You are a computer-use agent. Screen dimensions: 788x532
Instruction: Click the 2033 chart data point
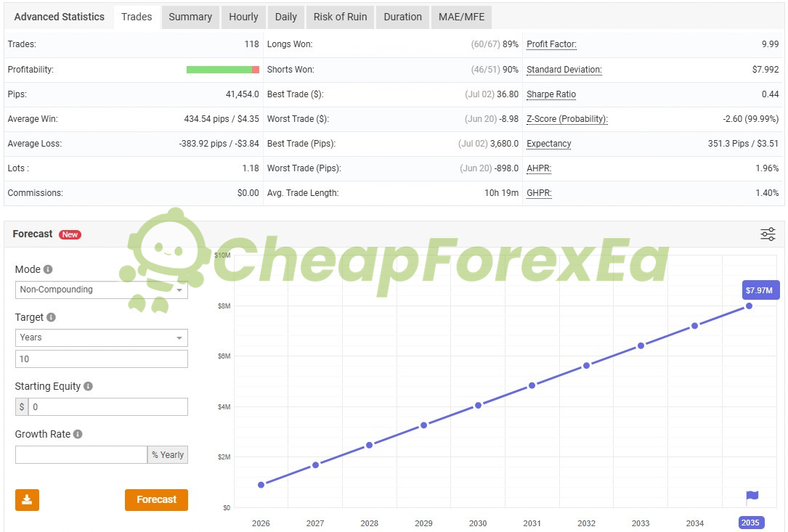click(x=641, y=345)
